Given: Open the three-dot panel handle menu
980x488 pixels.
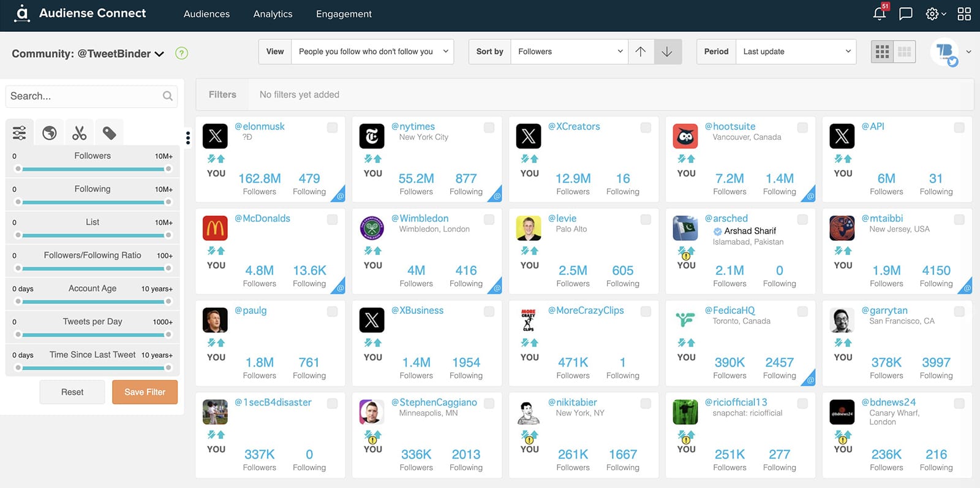Looking at the screenshot, I should click(x=188, y=138).
